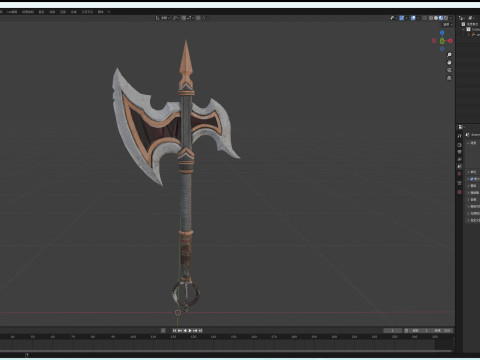Jump to the last frame
The height and width of the screenshot is (360, 480).
pyautogui.click(x=200, y=330)
